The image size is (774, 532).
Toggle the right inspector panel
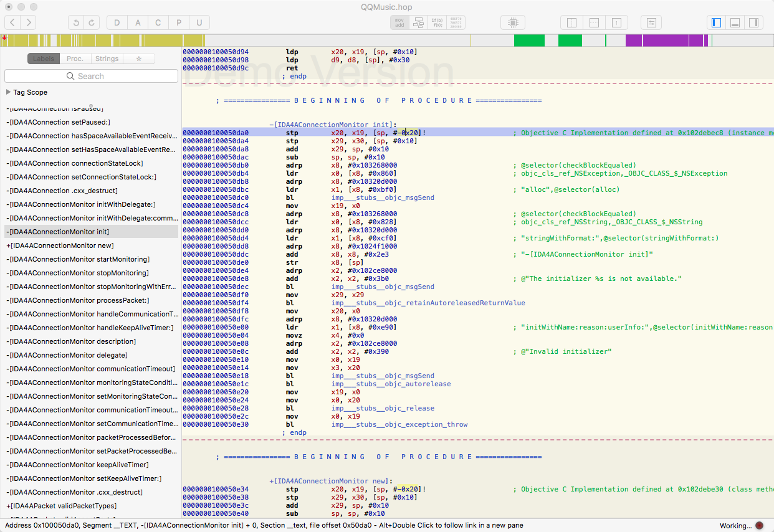point(753,23)
